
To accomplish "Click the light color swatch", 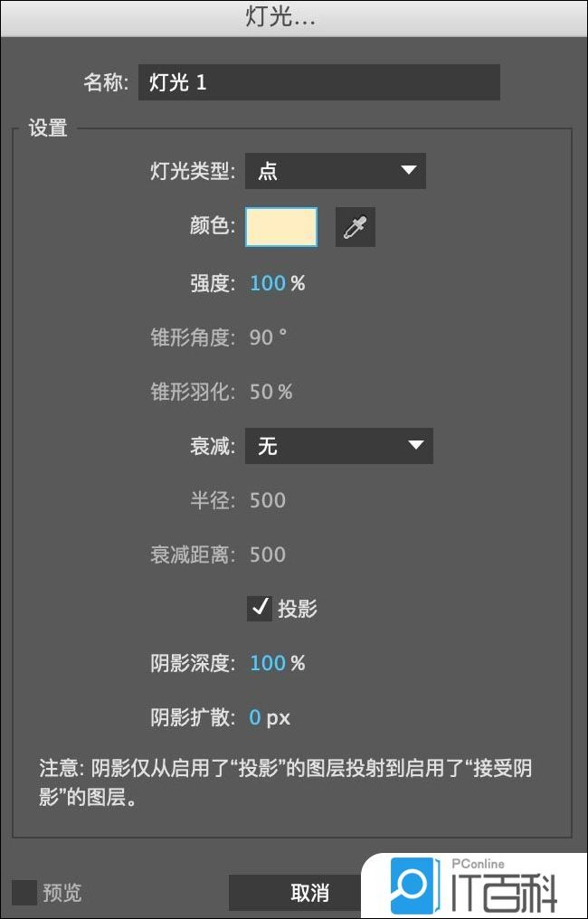I will [x=281, y=227].
